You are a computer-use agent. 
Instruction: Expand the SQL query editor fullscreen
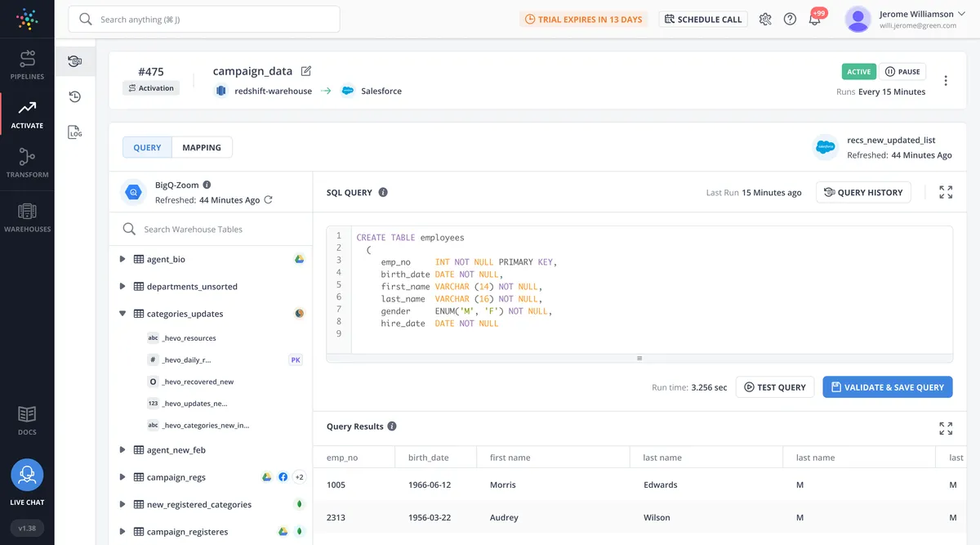point(946,192)
